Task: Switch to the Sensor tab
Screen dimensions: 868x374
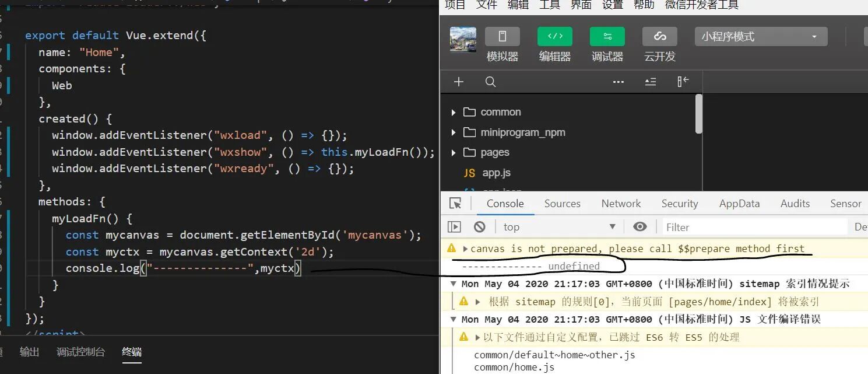Action: click(845, 204)
